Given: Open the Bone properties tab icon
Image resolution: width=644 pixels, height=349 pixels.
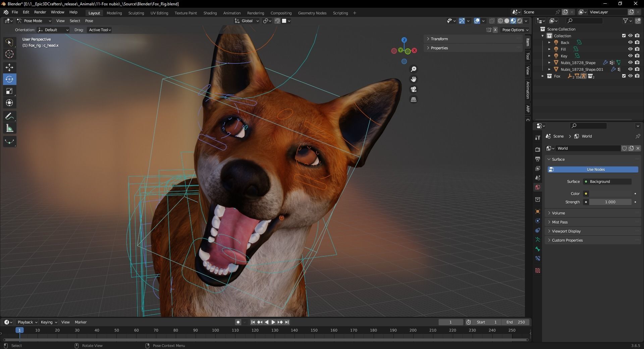Looking at the screenshot, I should [x=538, y=249].
